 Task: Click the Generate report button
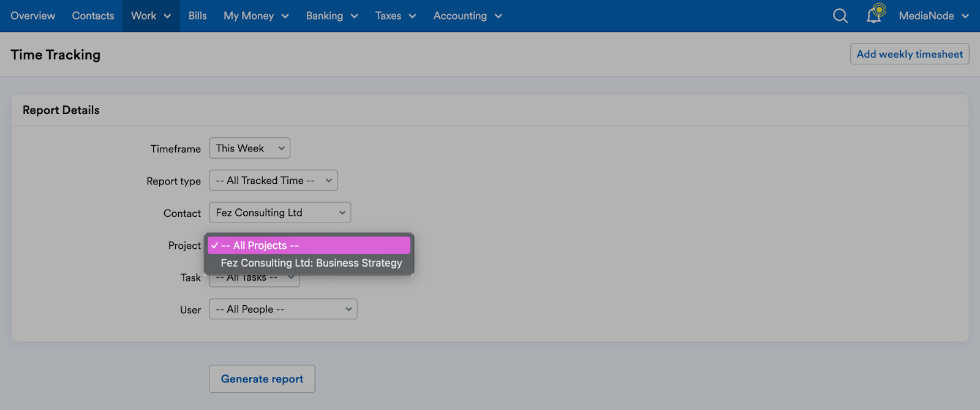pos(262,379)
